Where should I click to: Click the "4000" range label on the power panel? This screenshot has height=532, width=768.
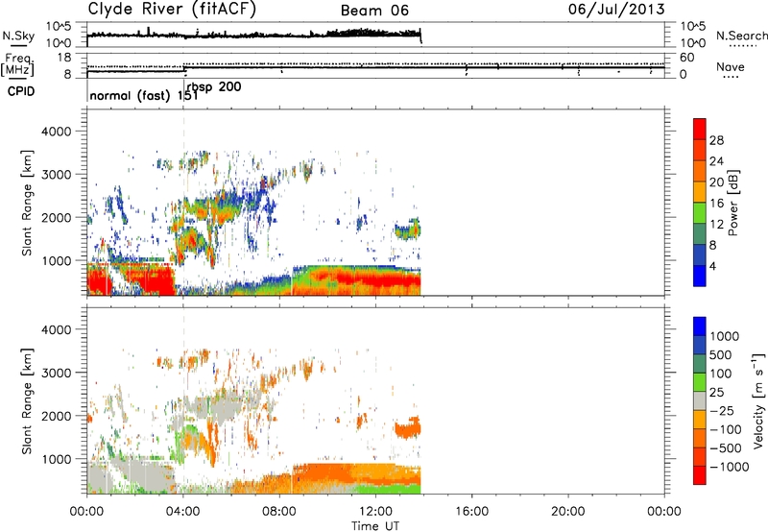pos(56,132)
